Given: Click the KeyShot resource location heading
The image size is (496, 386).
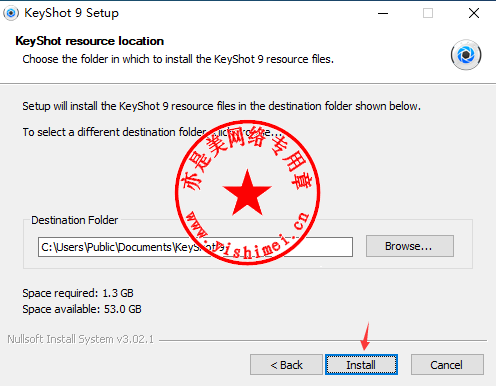Looking at the screenshot, I should [x=89, y=41].
